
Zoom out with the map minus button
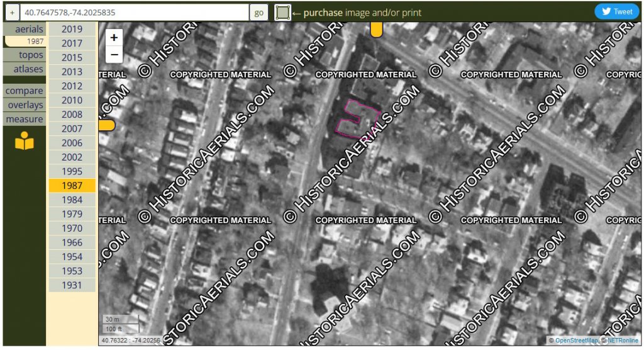114,54
